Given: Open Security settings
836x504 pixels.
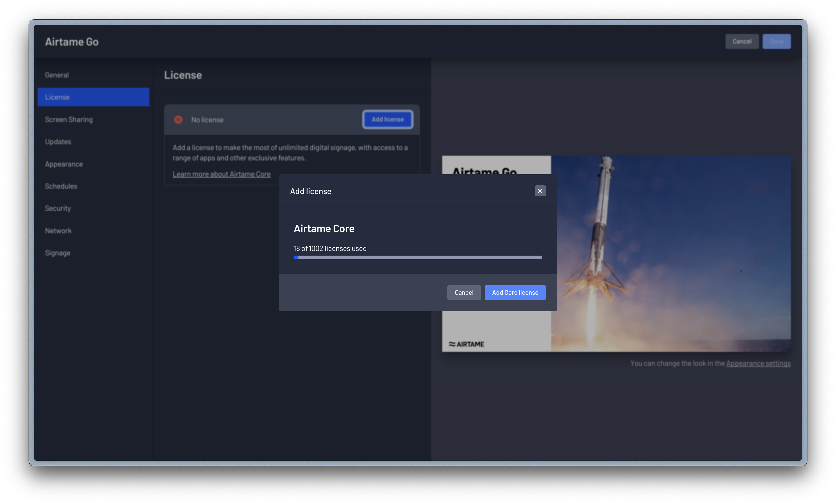Looking at the screenshot, I should tap(93, 208).
